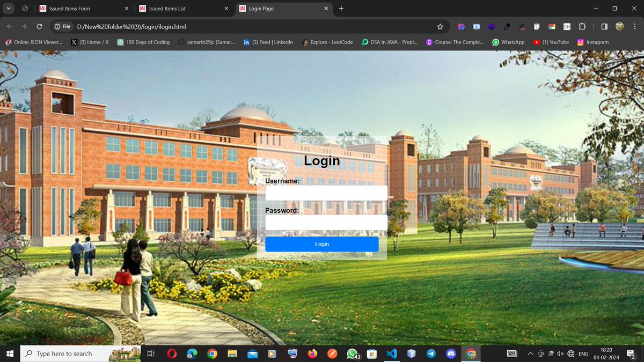The width and height of the screenshot is (644, 362).
Task: Bookmark this page with the star icon
Action: click(440, 26)
